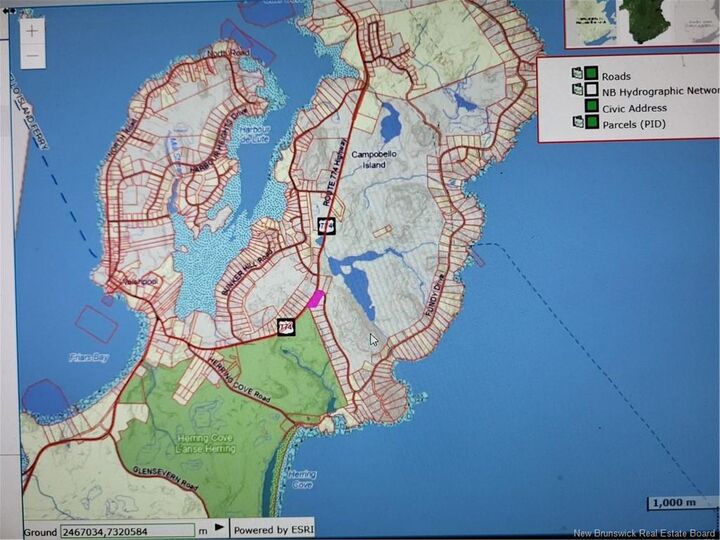Zoom in with the plus button
The image size is (720, 540).
pyautogui.click(x=33, y=31)
